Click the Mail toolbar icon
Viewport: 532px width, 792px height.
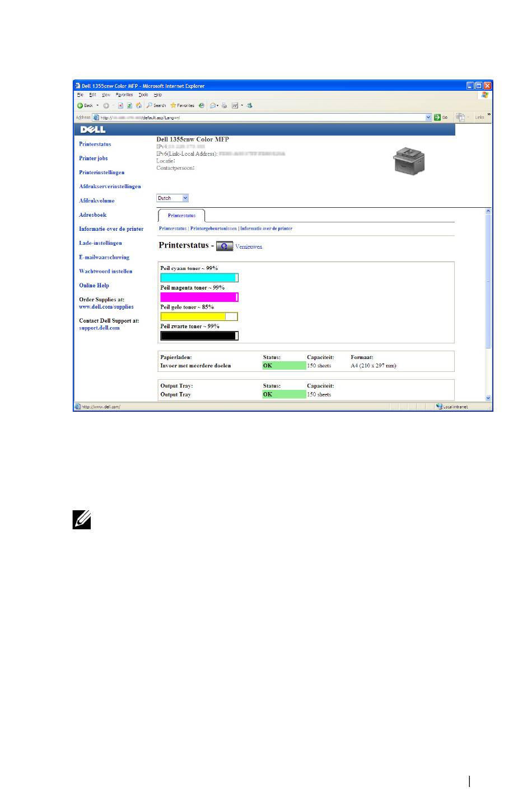pos(214,105)
